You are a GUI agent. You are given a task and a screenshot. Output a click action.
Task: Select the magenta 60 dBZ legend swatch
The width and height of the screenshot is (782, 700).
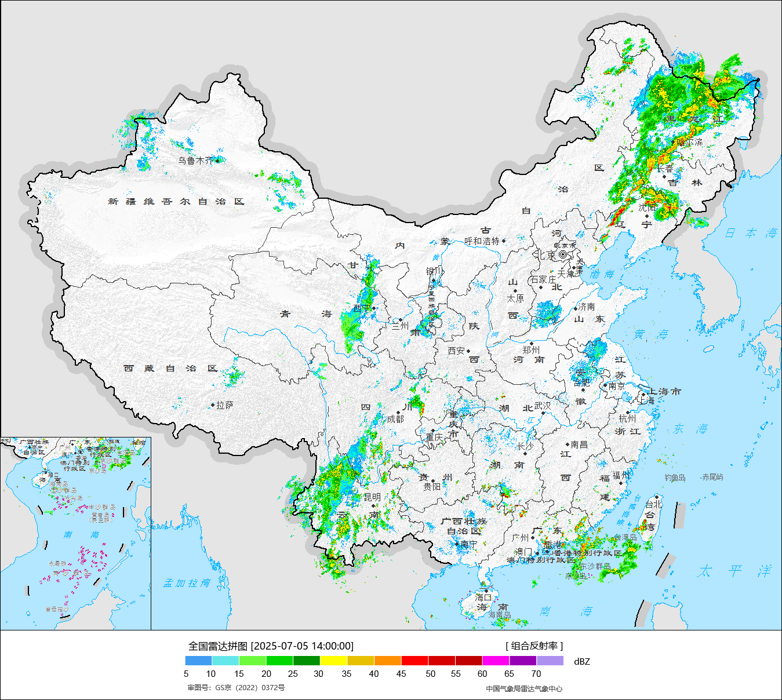click(496, 661)
